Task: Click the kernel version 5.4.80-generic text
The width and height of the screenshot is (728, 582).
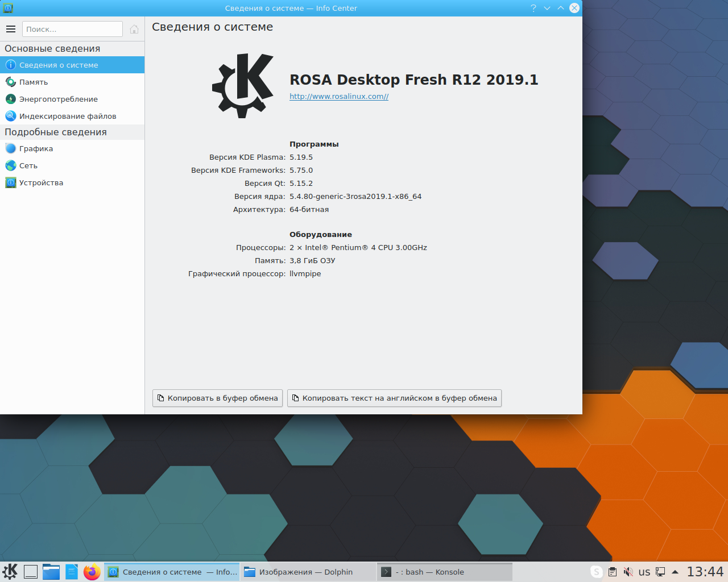Action: coord(355,197)
